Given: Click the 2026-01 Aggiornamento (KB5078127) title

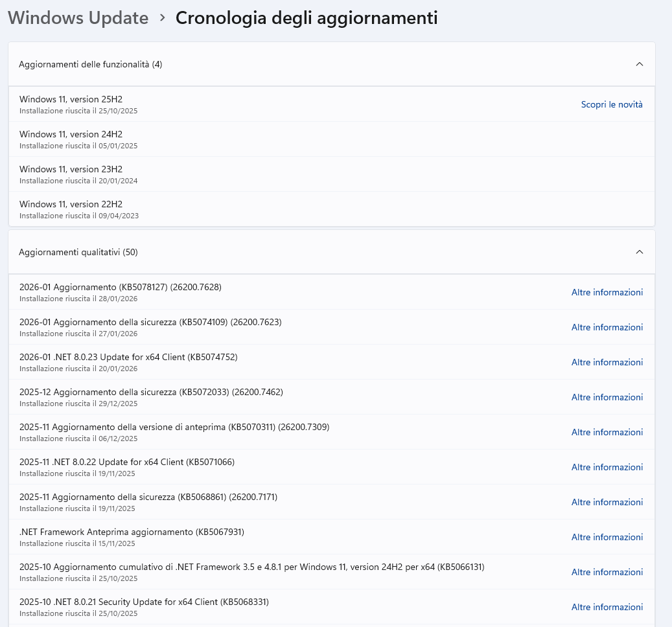Looking at the screenshot, I should point(121,287).
